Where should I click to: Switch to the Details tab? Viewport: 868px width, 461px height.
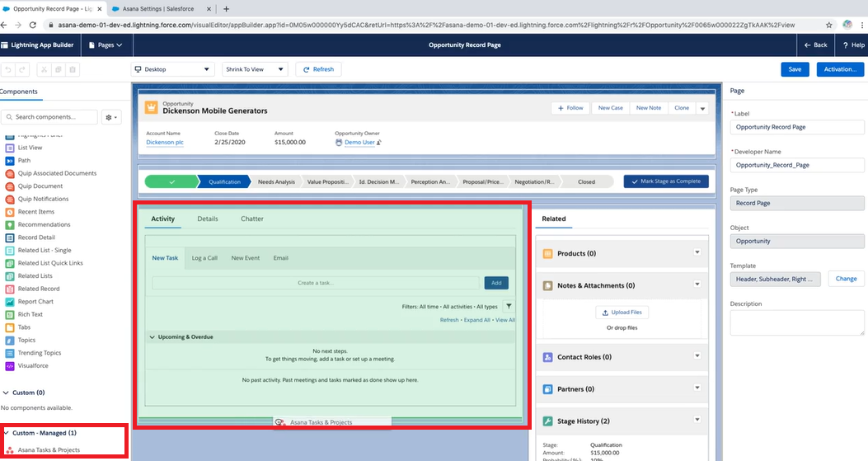[x=208, y=219]
